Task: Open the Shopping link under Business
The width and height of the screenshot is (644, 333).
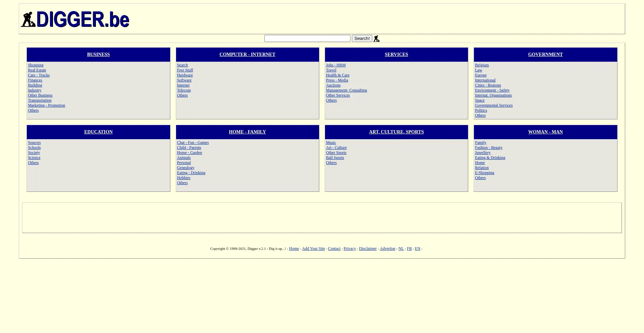Action: 36,65
